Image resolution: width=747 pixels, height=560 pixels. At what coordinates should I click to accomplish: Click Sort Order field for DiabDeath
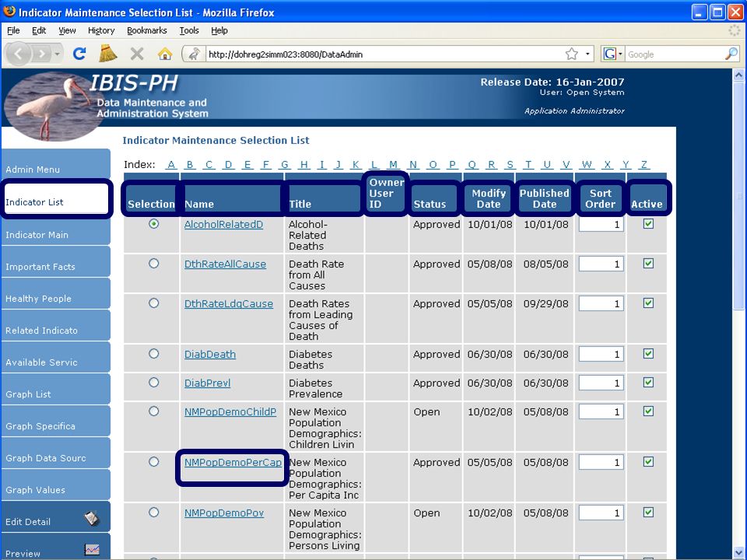[601, 355]
